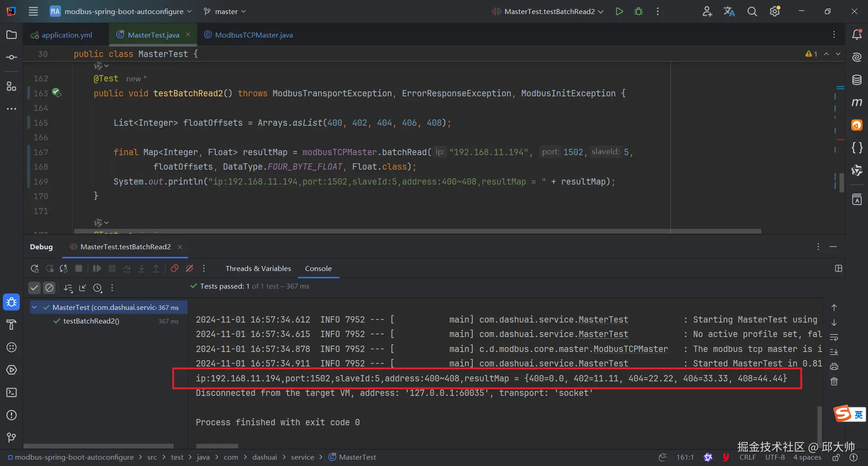The height and width of the screenshot is (466, 868).
Task: Toggle soft-wrap in console output
Action: [x=834, y=338]
